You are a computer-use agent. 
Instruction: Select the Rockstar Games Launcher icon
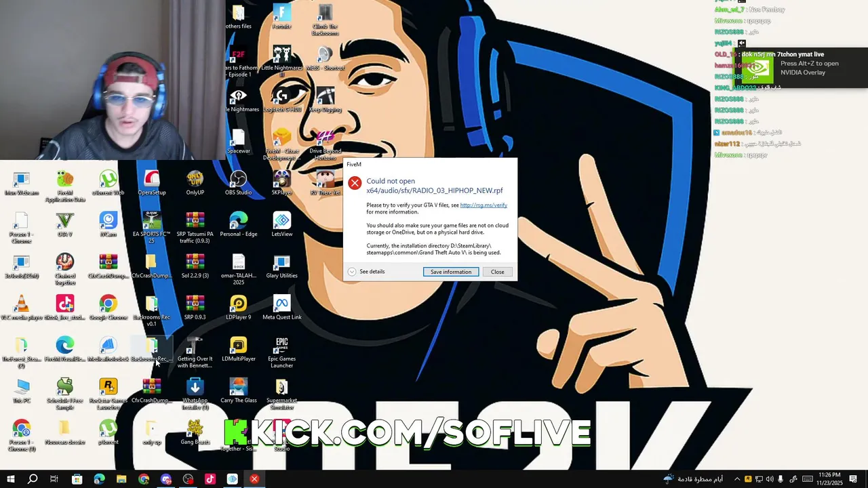pyautogui.click(x=108, y=394)
